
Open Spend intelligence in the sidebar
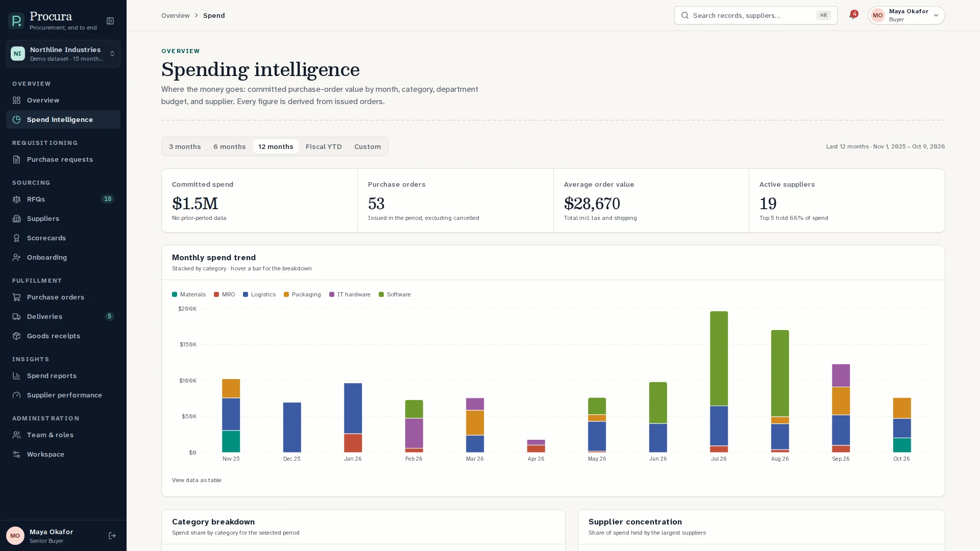(x=63, y=119)
